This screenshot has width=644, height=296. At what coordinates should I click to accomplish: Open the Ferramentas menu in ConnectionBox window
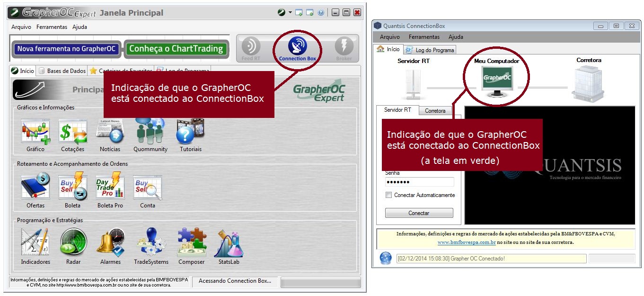(424, 37)
